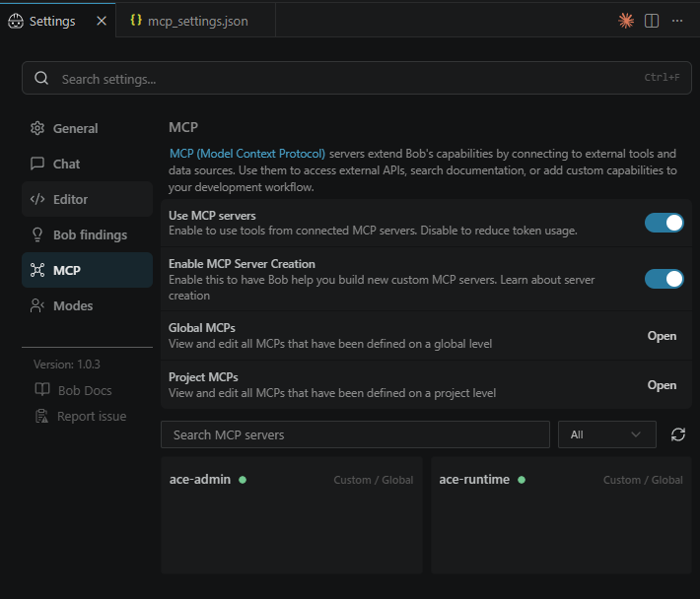
Task: Focus the Search MCP servers field
Action: [x=355, y=434]
